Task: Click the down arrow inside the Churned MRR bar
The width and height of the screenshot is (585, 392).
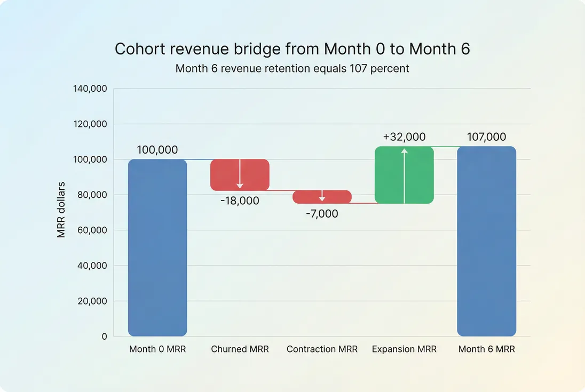Action: (240, 174)
